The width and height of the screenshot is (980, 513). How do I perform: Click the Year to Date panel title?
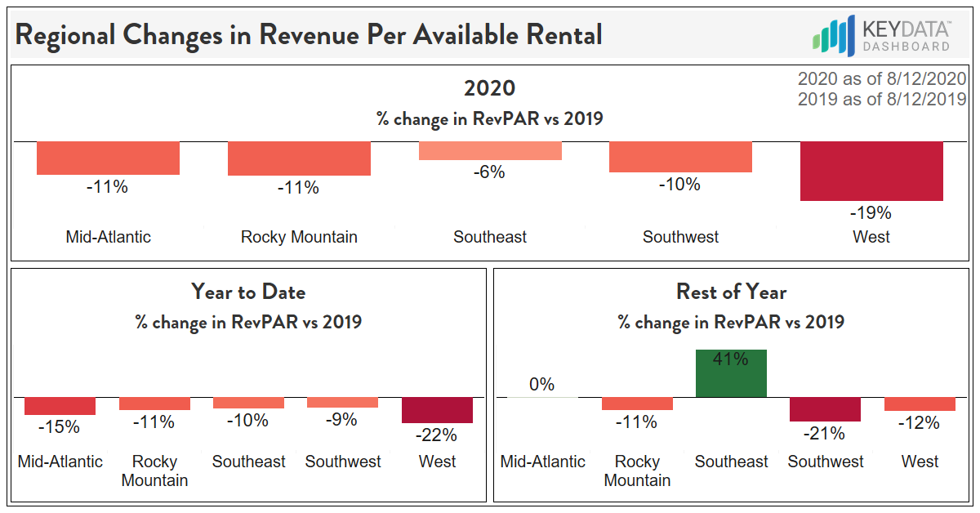[x=247, y=292]
